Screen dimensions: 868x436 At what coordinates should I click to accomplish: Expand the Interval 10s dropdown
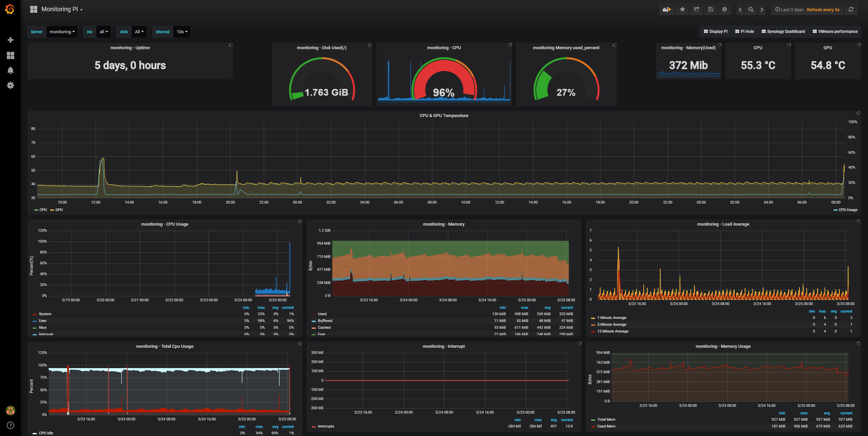182,32
